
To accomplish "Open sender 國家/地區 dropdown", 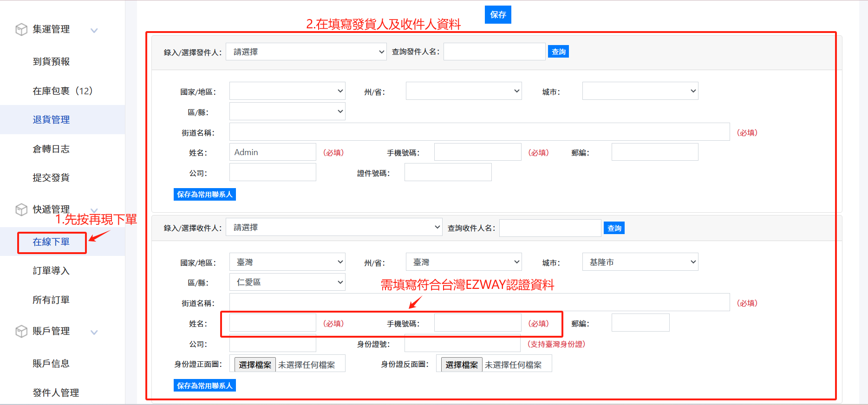I will [287, 91].
